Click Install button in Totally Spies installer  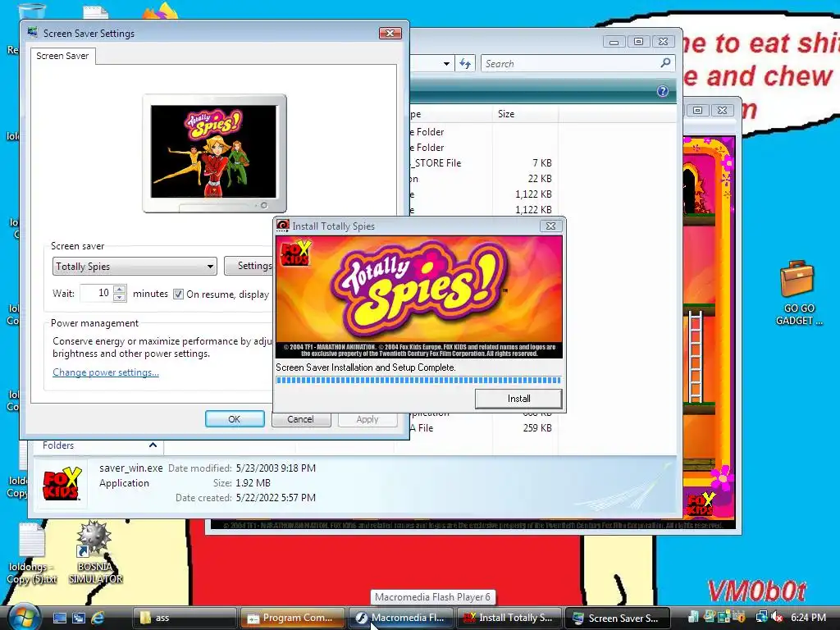(x=518, y=399)
